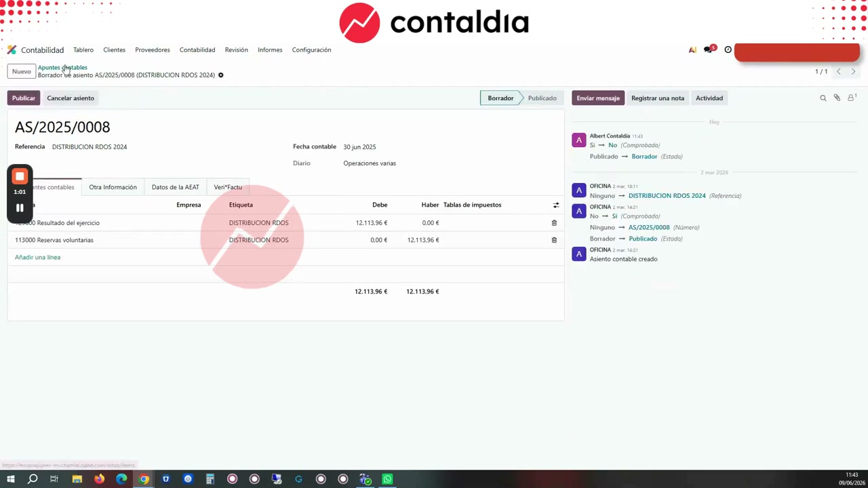868x488 pixels.
Task: Open attachments paperclip icon in chatter
Action: click(837, 98)
